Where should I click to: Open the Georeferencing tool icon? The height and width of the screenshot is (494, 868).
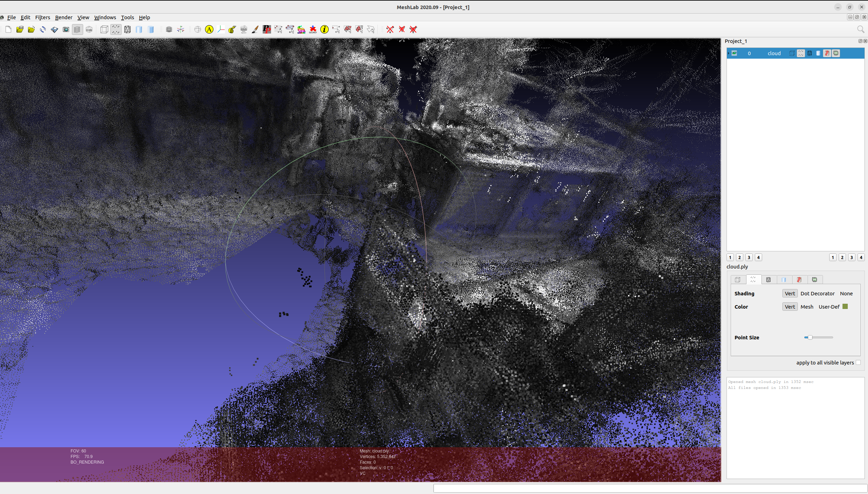coord(313,30)
